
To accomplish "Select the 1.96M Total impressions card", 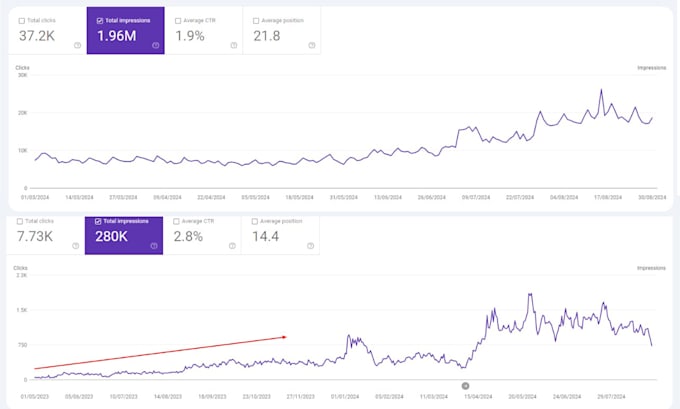I will tap(125, 30).
